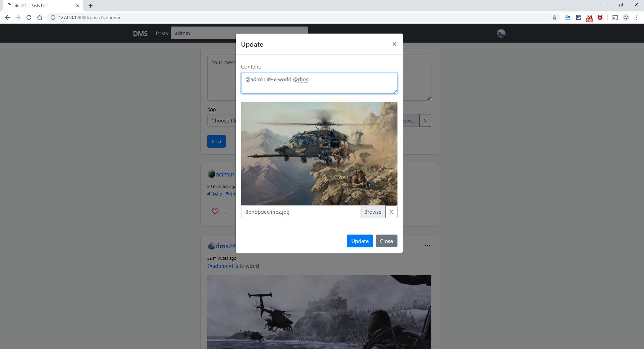Click the Browse button in the Update modal
The image size is (644, 349).
(373, 212)
